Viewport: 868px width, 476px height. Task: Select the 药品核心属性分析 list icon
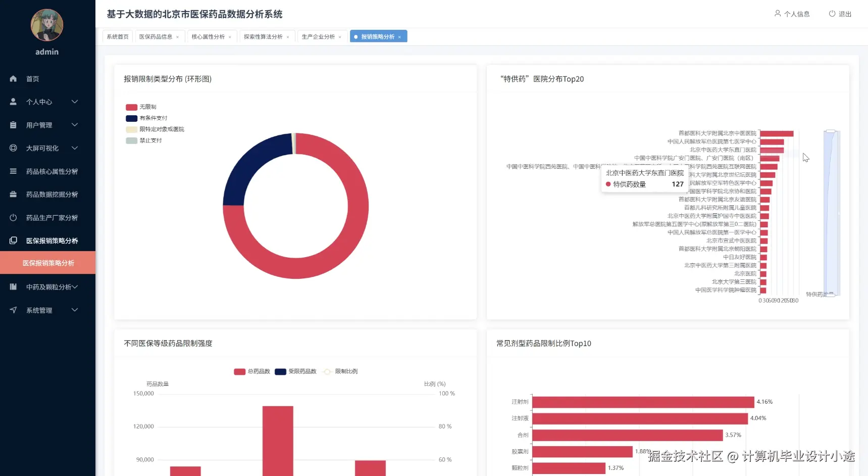point(13,171)
